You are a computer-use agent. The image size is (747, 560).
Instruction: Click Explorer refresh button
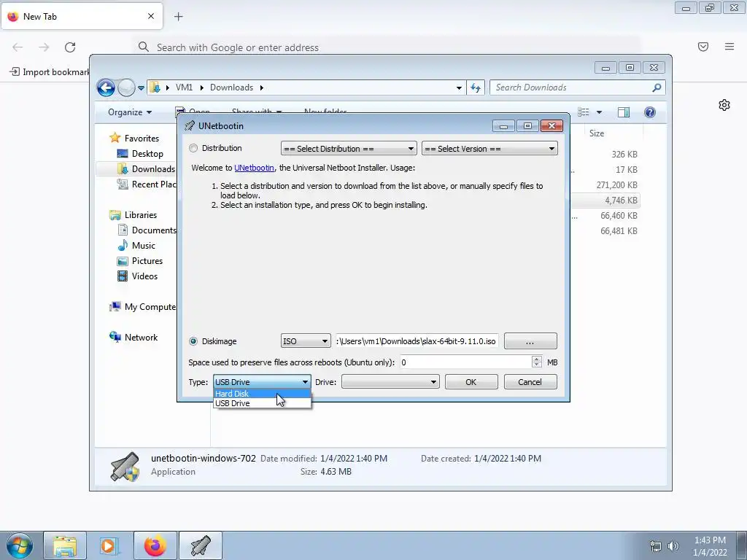(x=476, y=87)
